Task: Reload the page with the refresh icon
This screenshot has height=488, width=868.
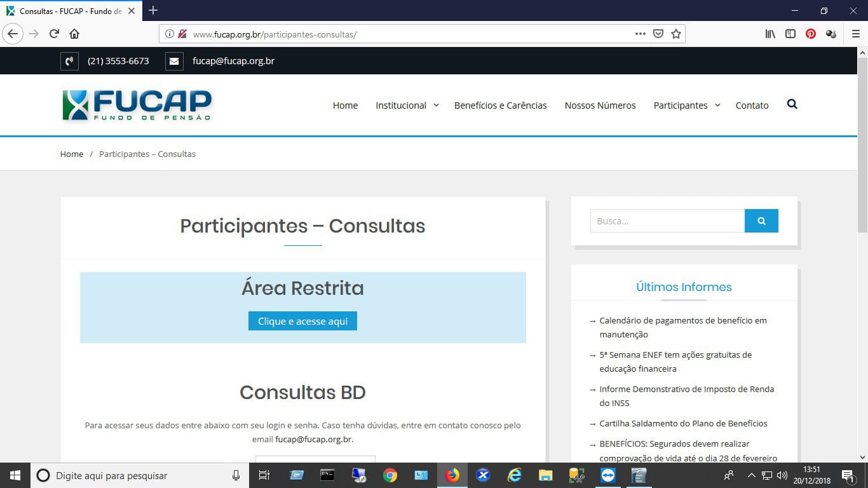Action: [x=55, y=34]
